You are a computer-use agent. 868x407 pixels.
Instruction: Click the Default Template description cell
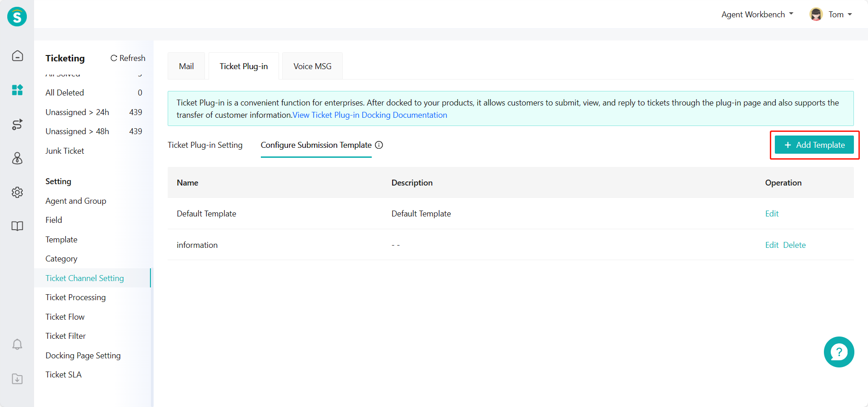[421, 214]
